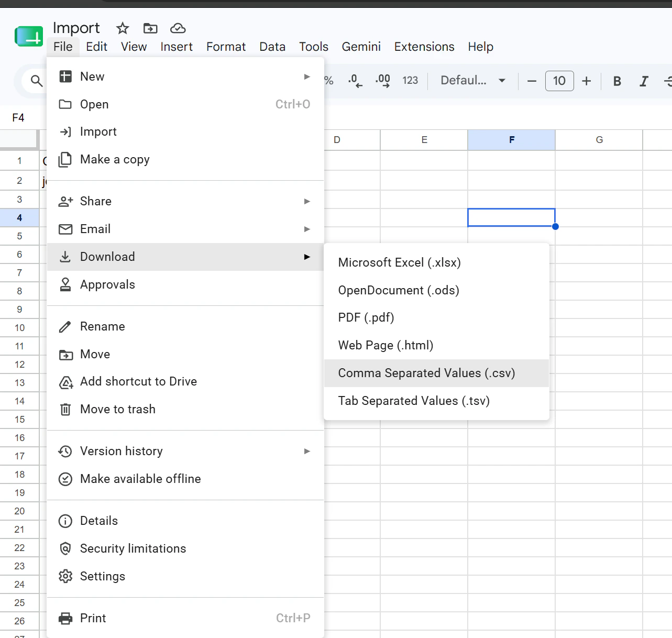Open the Gemini menu
The image size is (672, 638).
(x=361, y=47)
